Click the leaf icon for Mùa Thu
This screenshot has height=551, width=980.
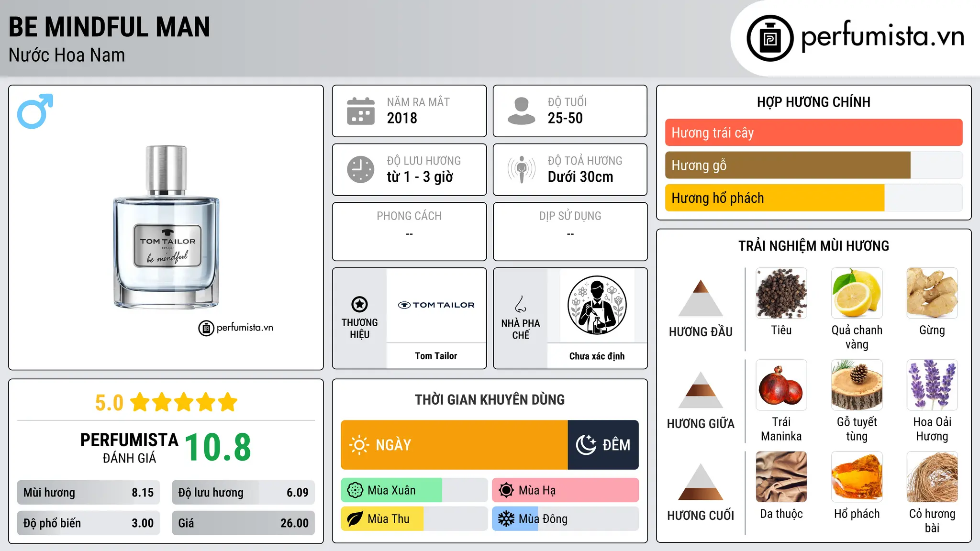click(355, 519)
